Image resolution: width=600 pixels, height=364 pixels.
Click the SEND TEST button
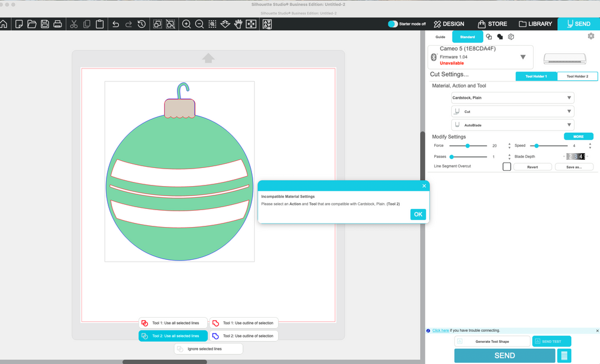[551, 341]
